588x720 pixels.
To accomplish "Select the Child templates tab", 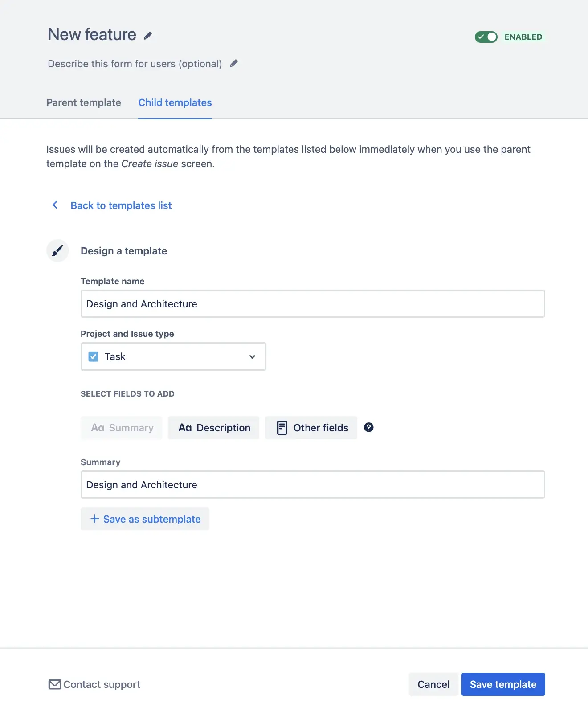I will click(175, 102).
